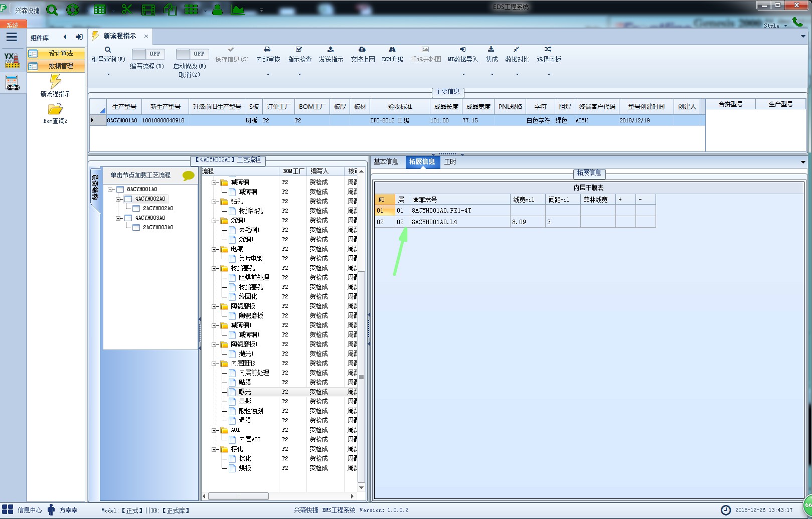812x519 pixels.
Task: Click the green scissors icon
Action: coord(126,10)
